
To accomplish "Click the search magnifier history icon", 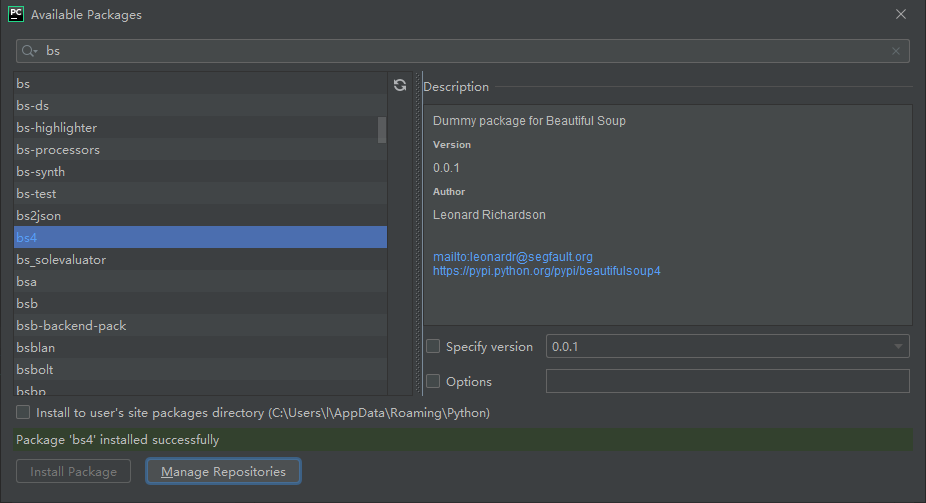I will point(29,51).
